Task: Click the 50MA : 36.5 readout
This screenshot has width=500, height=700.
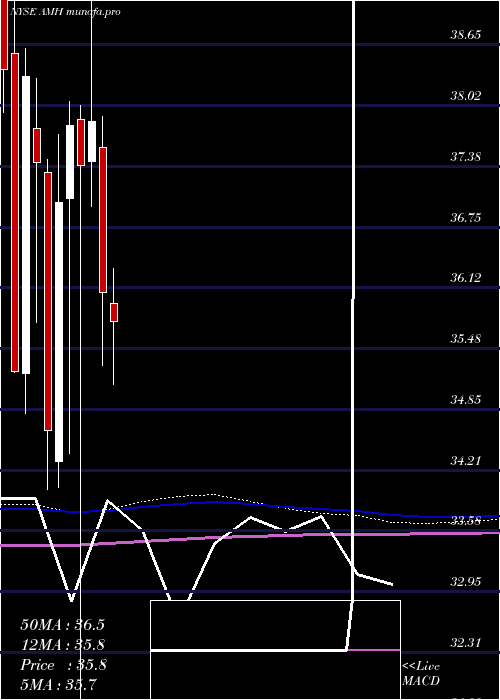Action: coord(62,625)
